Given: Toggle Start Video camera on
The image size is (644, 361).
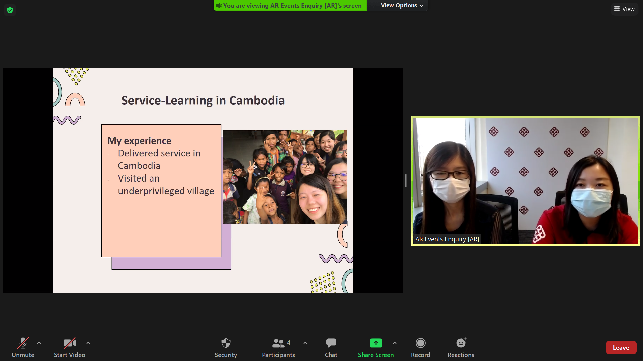Looking at the screenshot, I should (70, 347).
